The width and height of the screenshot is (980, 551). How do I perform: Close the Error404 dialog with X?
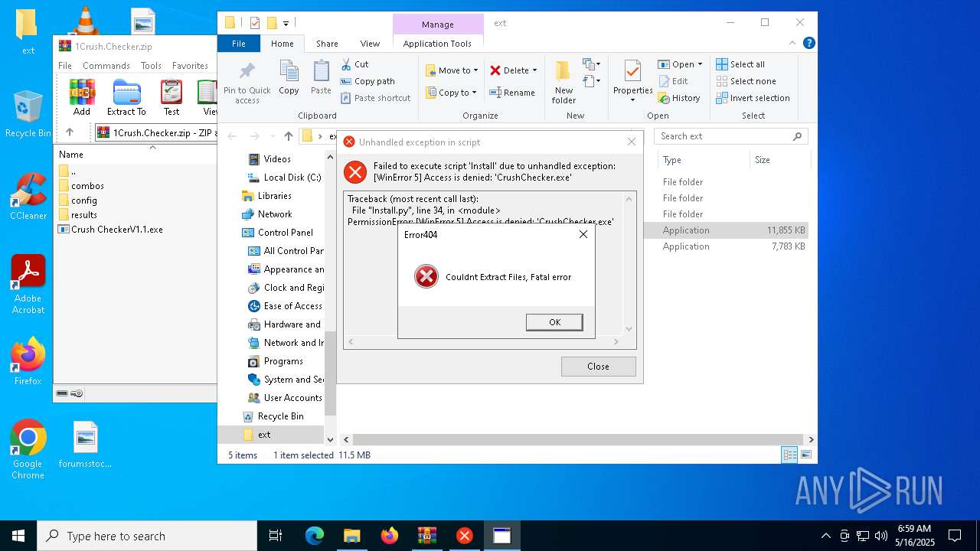pos(583,234)
